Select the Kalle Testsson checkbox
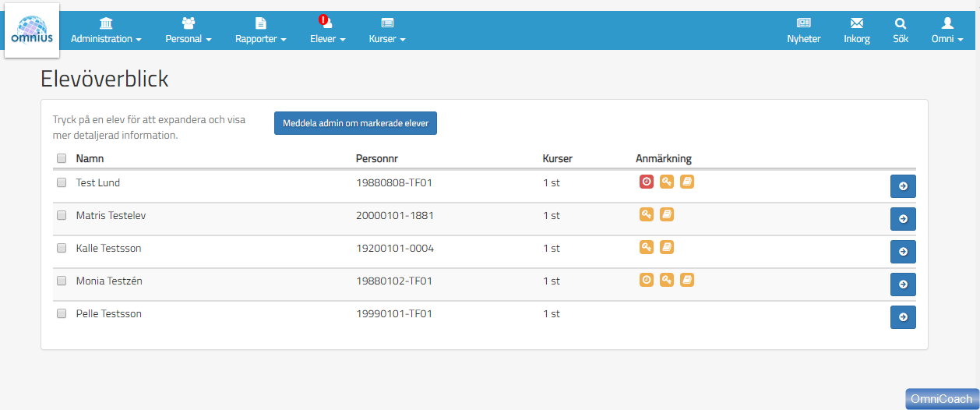Image resolution: width=980 pixels, height=410 pixels. click(x=62, y=248)
